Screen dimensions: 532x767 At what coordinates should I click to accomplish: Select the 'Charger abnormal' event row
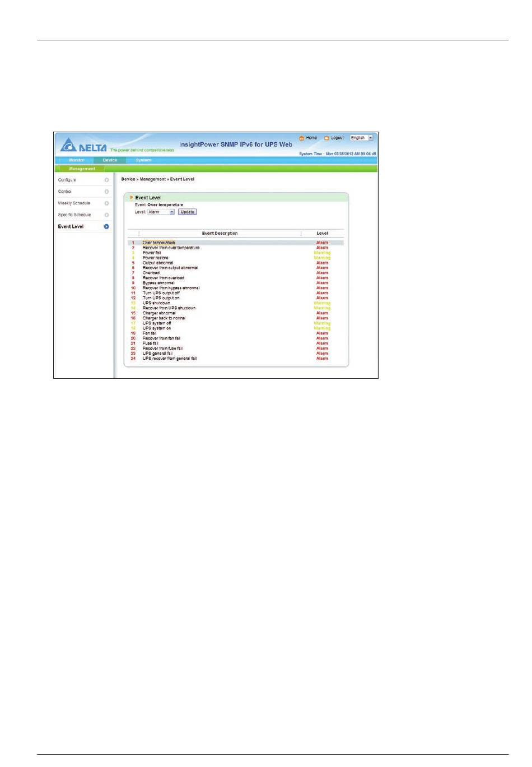pos(236,313)
